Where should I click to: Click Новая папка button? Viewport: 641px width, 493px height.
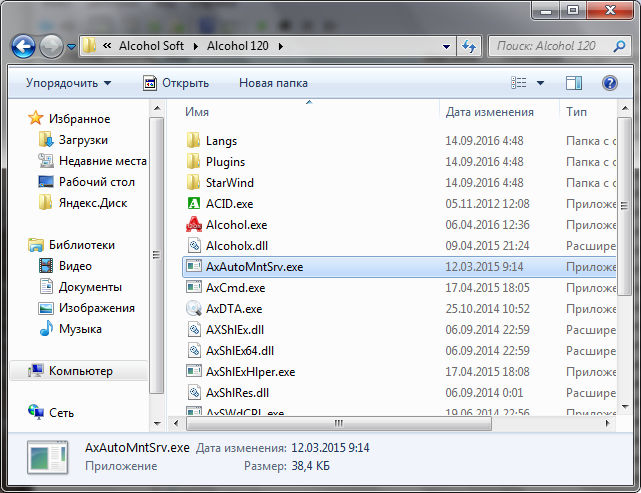pyautogui.click(x=273, y=83)
